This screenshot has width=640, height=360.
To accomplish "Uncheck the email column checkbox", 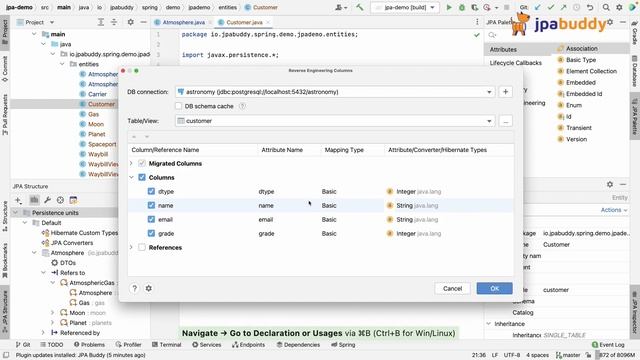I will [x=151, y=219].
